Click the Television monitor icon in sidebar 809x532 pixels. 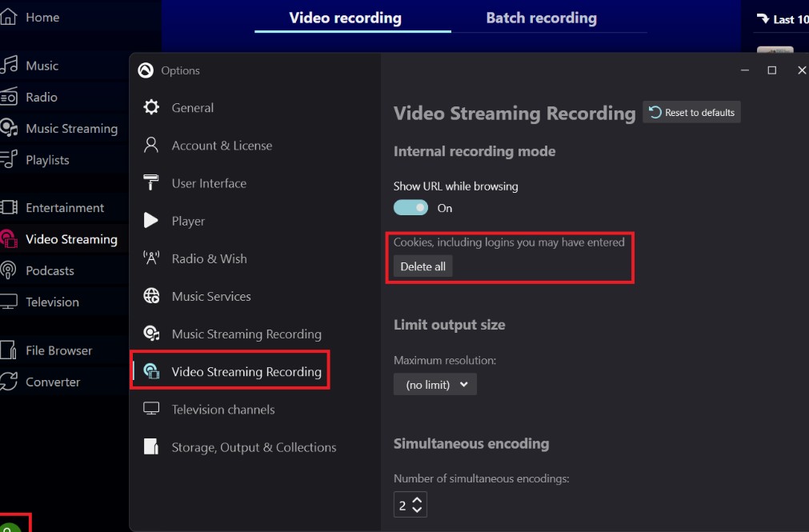click(9, 302)
